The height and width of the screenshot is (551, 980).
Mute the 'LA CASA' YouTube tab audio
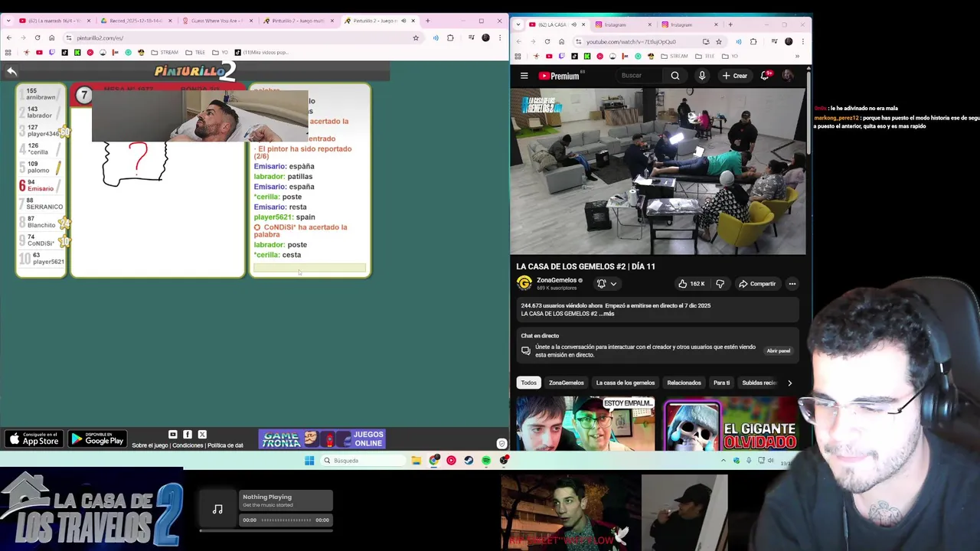[x=574, y=24]
